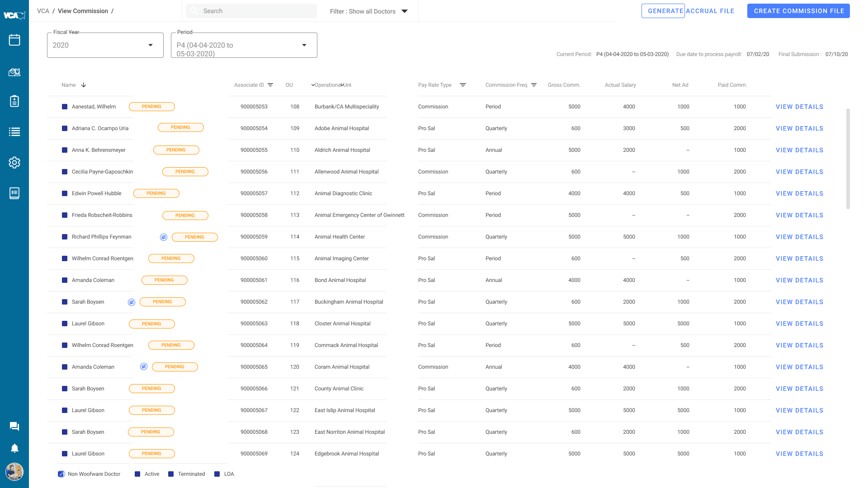Click Burbank/CA Multispeciality cell
The image size is (868, 488).
click(x=347, y=107)
